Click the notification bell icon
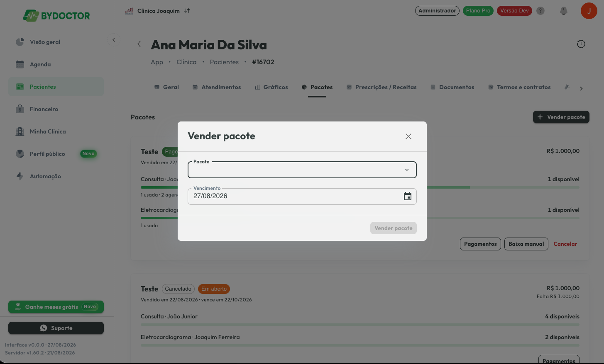The width and height of the screenshot is (604, 364). [x=563, y=11]
